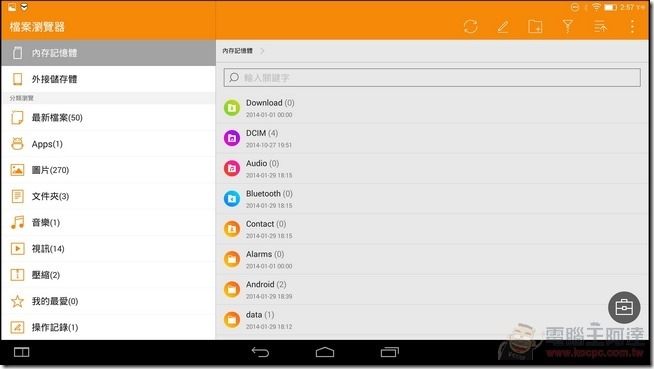
Task: Tap the dual-window icon in navigation bar
Action: [22, 352]
